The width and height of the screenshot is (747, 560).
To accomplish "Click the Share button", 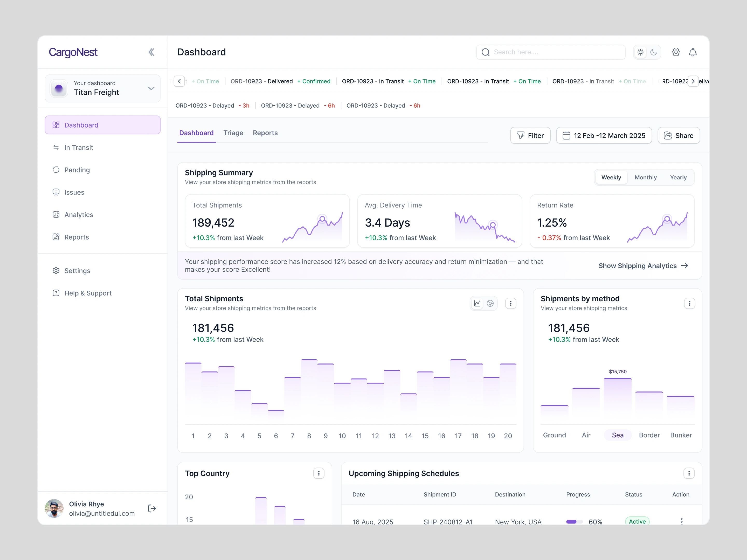I will pyautogui.click(x=679, y=136).
